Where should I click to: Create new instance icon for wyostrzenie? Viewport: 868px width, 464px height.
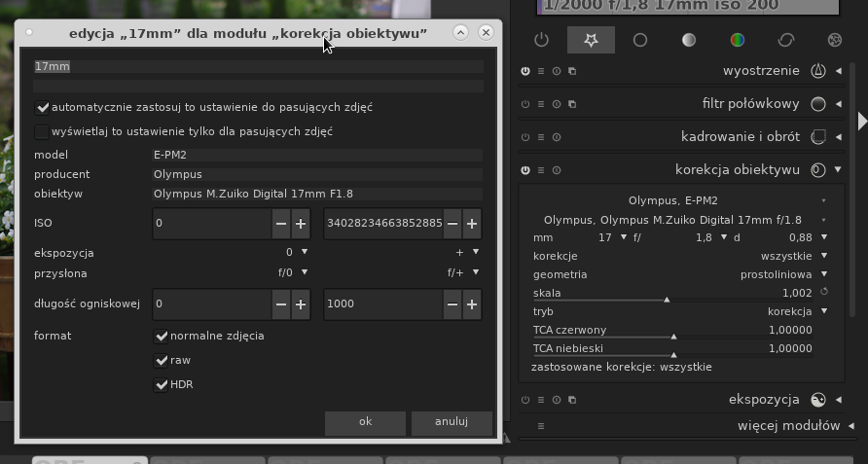[x=572, y=71]
